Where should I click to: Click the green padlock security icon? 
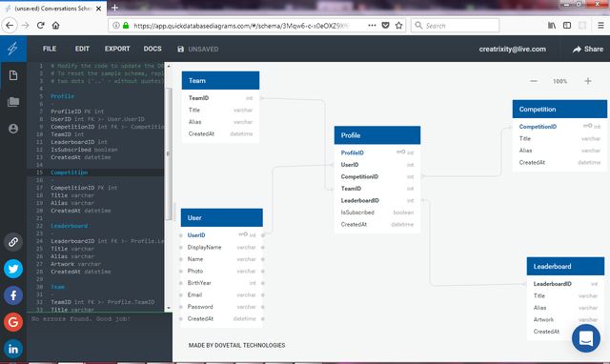[126, 26]
